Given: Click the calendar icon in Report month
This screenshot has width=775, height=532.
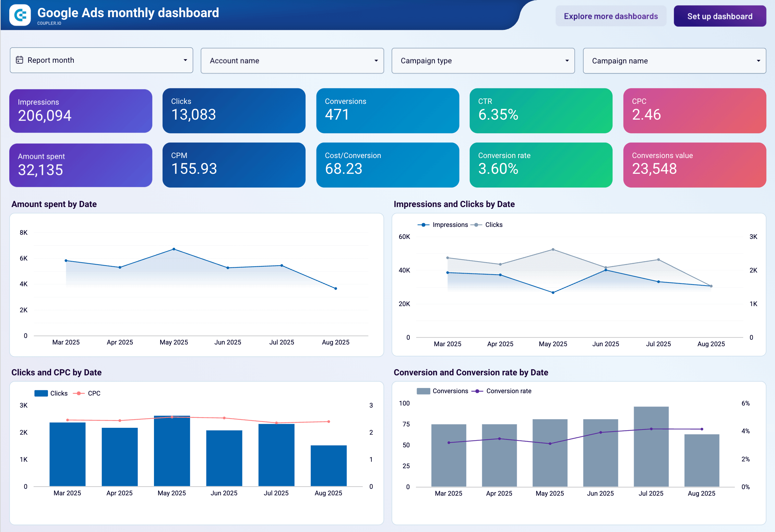Looking at the screenshot, I should [20, 60].
